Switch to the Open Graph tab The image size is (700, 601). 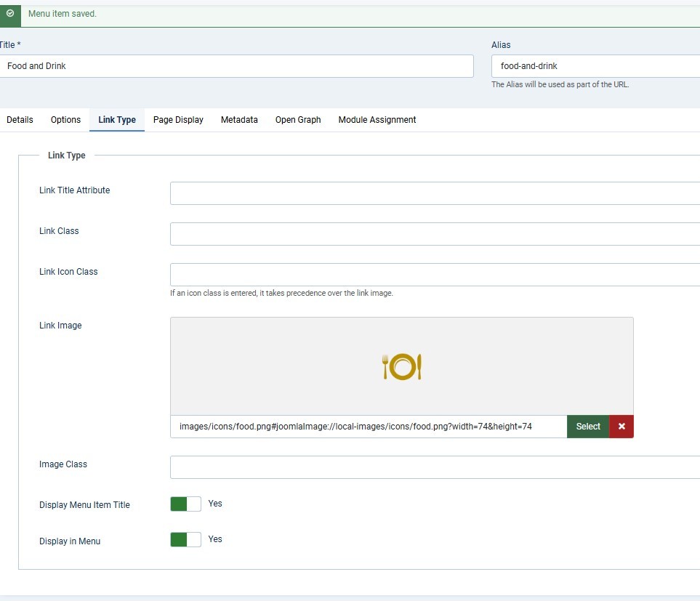click(x=298, y=120)
